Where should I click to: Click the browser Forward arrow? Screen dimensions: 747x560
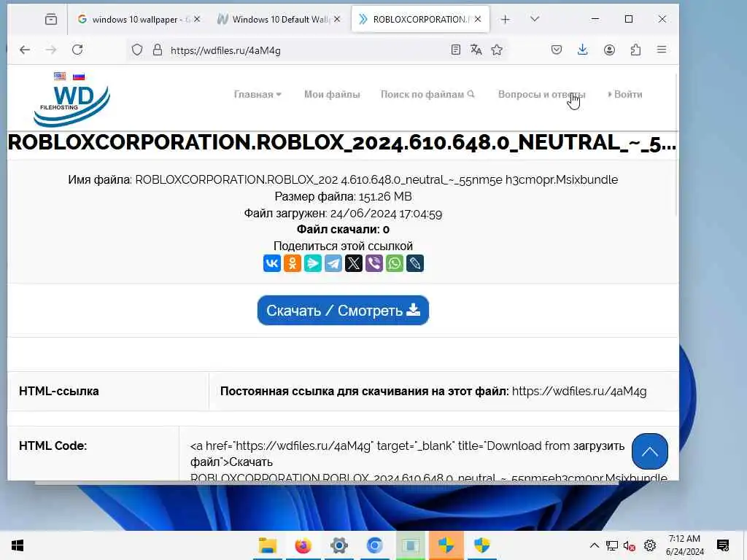pyautogui.click(x=51, y=50)
